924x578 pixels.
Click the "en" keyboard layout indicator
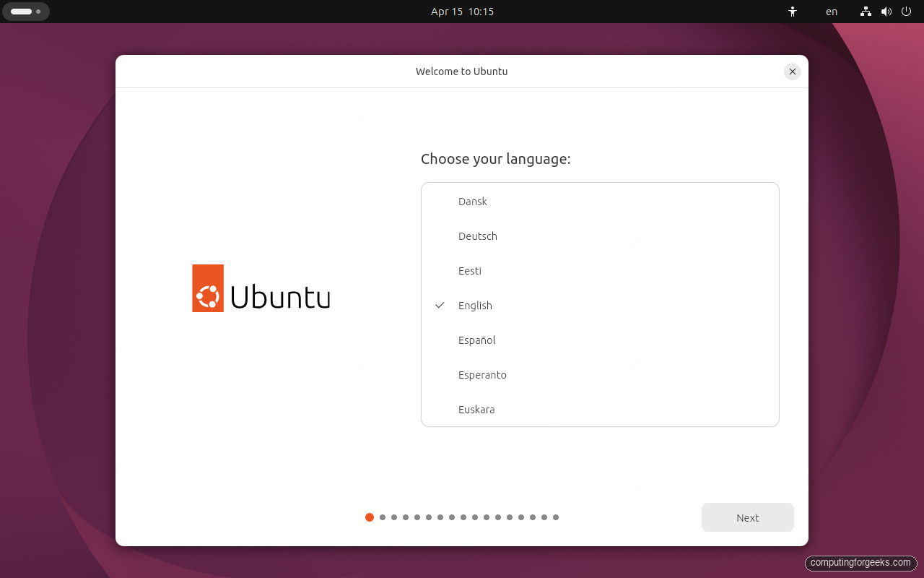(831, 12)
